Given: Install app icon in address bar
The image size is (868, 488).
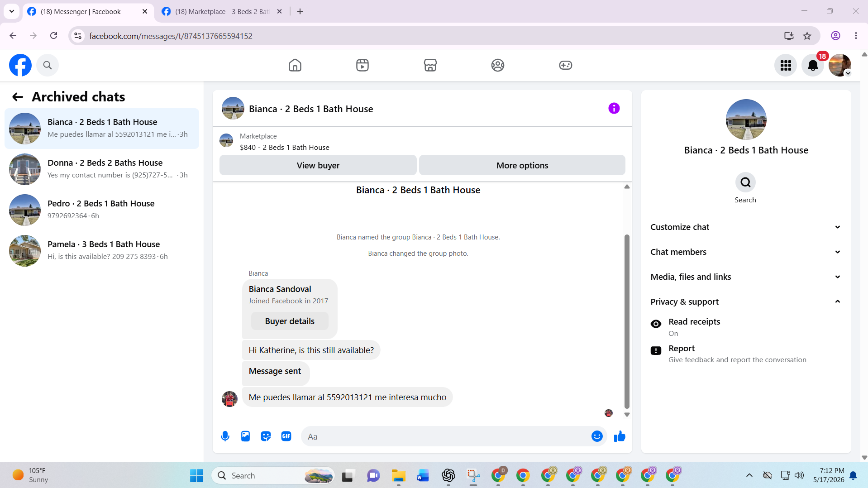Looking at the screenshot, I should click(x=789, y=36).
